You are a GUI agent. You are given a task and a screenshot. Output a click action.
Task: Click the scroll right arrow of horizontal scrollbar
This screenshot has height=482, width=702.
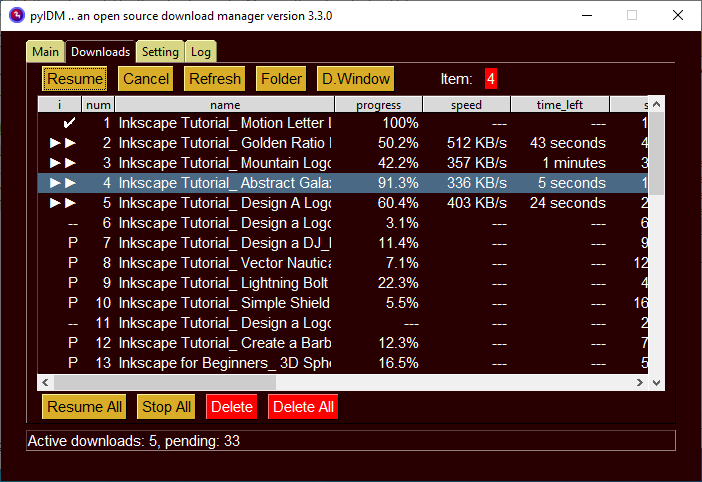(640, 383)
